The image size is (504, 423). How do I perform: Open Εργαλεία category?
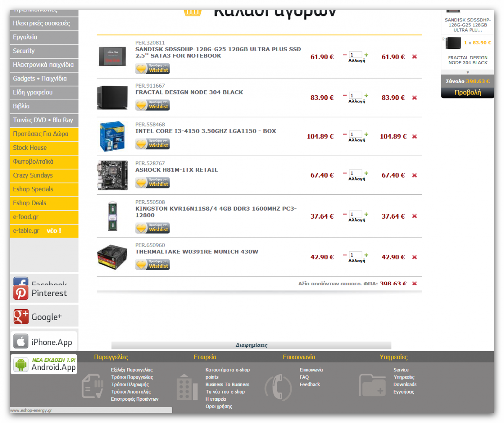coord(44,37)
